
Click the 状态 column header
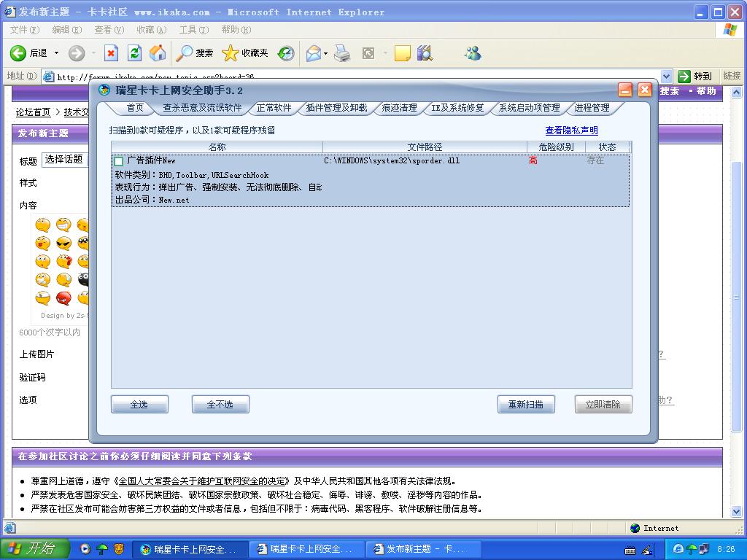(608, 147)
